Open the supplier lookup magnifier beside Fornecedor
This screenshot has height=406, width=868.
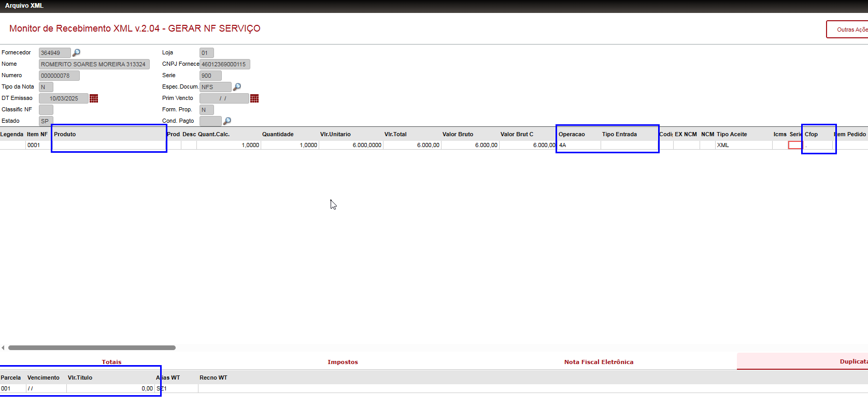76,52
